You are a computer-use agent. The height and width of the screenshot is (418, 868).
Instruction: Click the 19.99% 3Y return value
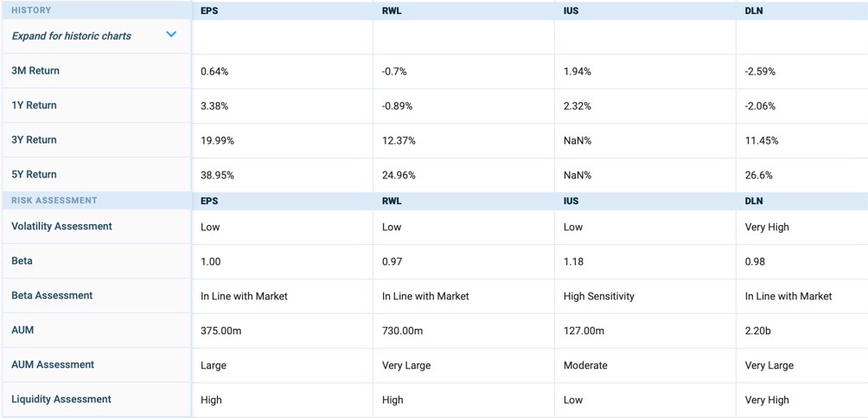tap(217, 141)
